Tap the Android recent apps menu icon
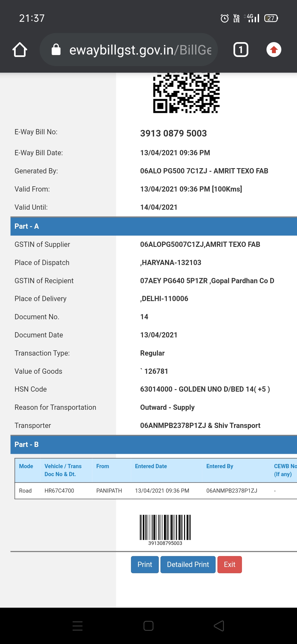This screenshot has width=297, height=644. point(78,626)
